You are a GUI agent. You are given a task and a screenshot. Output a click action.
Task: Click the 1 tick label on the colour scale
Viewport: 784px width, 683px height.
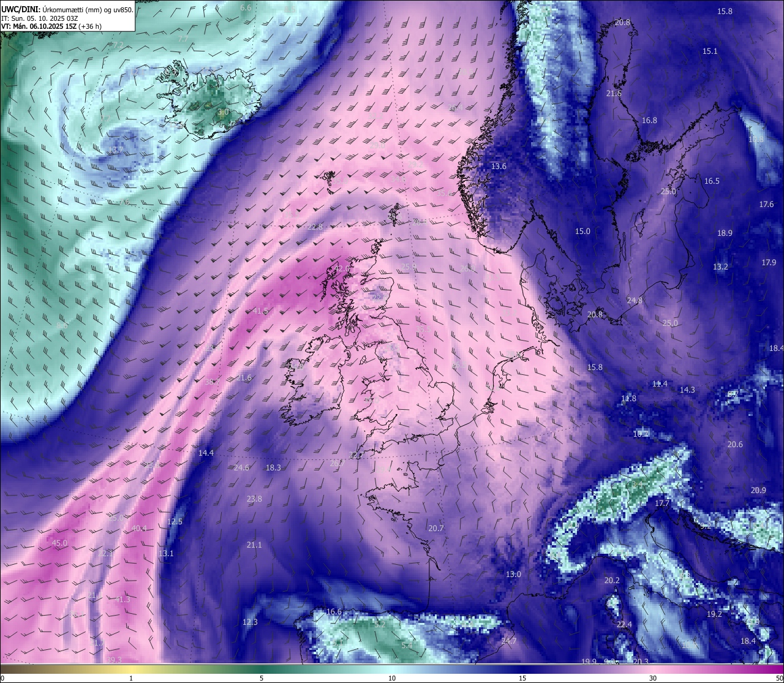pyautogui.click(x=131, y=678)
